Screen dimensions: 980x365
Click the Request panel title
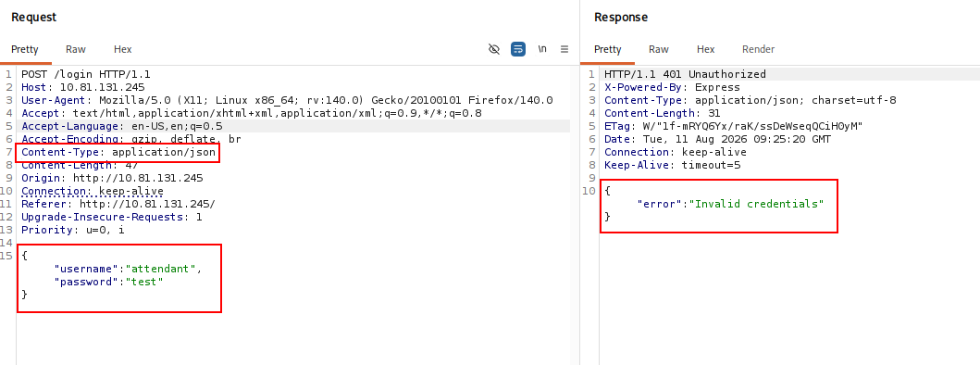(33, 18)
